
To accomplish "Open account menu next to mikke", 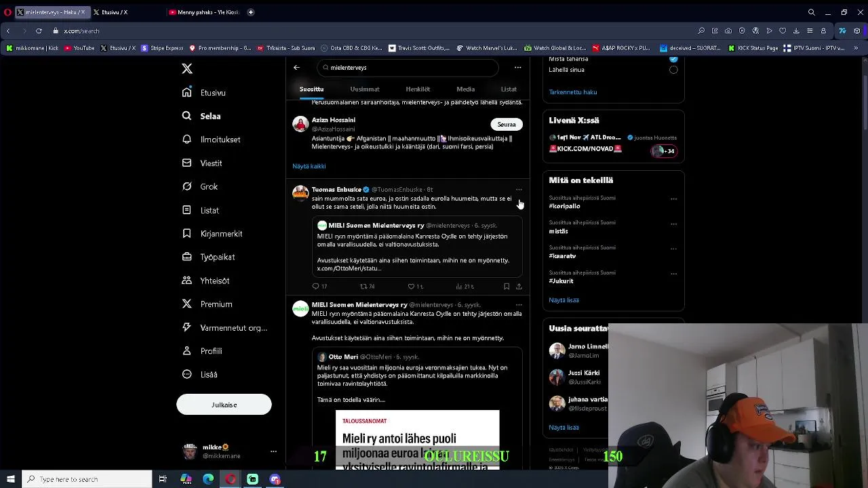I will (273, 451).
